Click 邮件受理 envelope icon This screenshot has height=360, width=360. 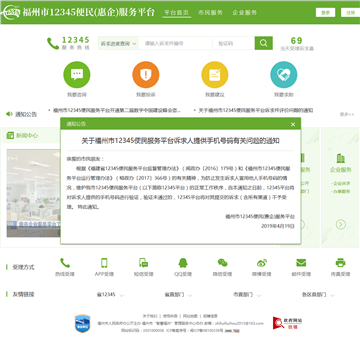(301, 263)
